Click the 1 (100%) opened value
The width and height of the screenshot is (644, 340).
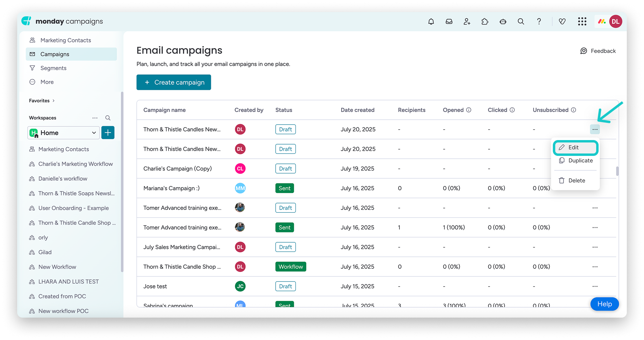pos(454,227)
